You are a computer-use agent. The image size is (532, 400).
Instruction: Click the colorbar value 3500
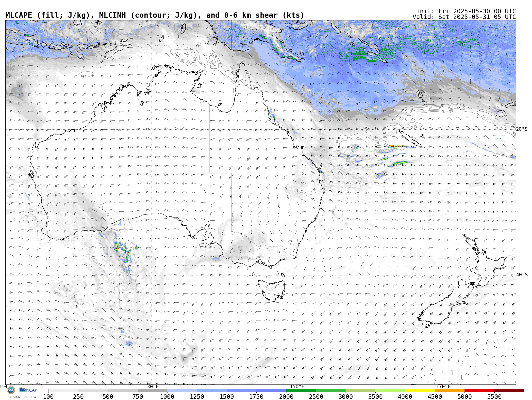[375, 397]
